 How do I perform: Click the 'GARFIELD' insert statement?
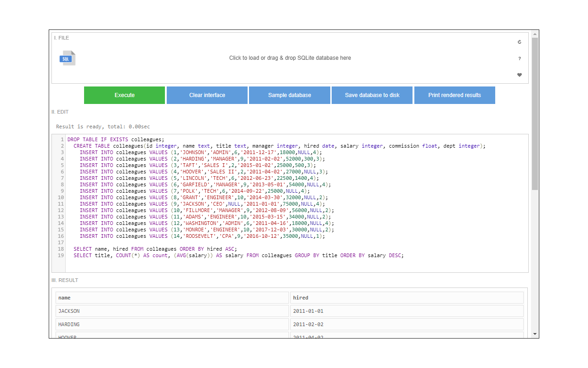pos(205,184)
